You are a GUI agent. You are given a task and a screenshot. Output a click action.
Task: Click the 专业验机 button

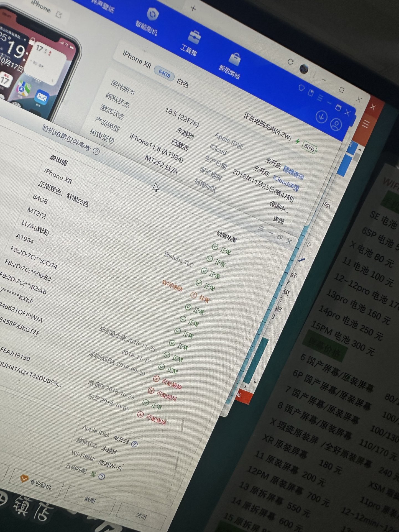[36, 483]
